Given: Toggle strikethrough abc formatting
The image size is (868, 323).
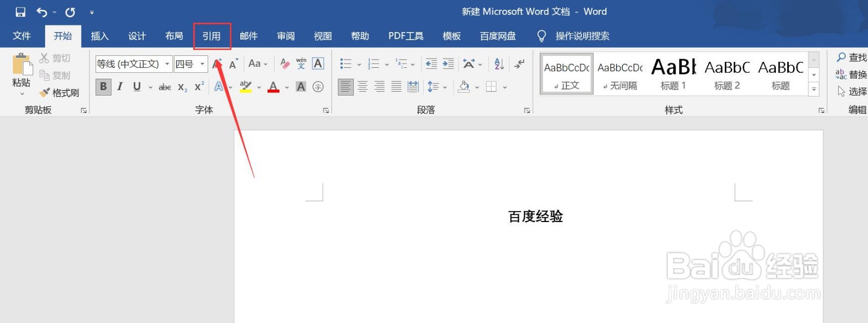Looking at the screenshot, I should click(x=165, y=87).
